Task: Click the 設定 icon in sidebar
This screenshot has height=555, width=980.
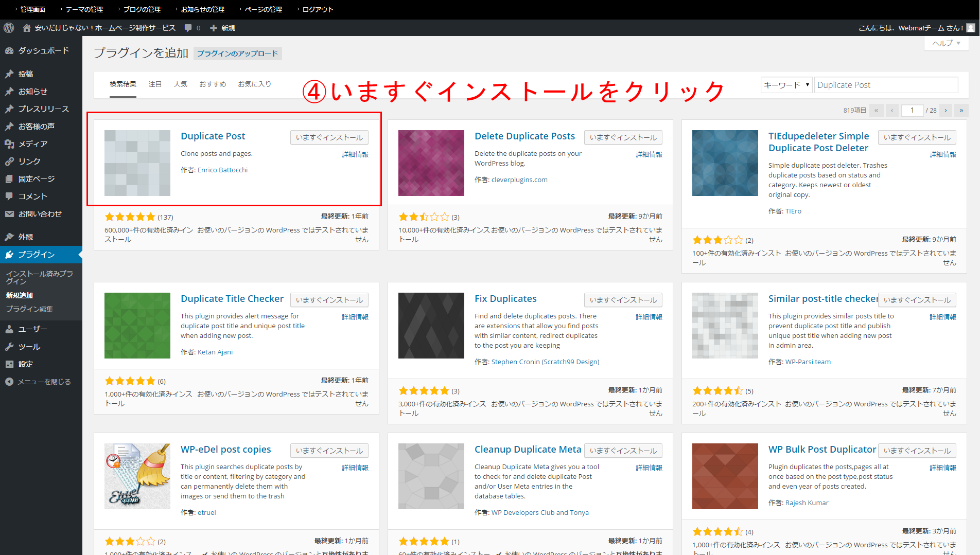Action: (x=9, y=364)
